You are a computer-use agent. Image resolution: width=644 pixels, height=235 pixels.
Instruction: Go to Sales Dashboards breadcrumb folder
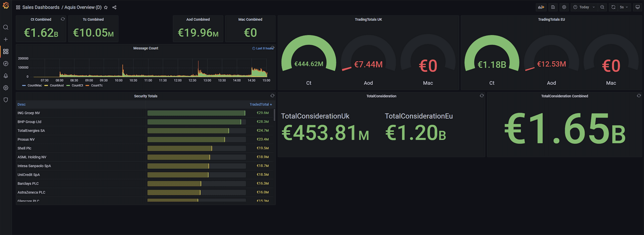coord(41,7)
